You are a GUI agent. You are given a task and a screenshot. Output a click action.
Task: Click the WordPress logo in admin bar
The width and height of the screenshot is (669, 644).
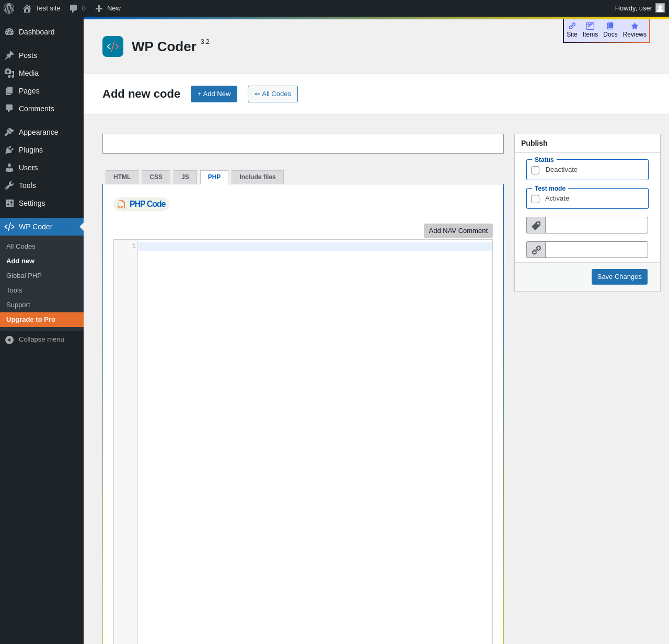9,8
